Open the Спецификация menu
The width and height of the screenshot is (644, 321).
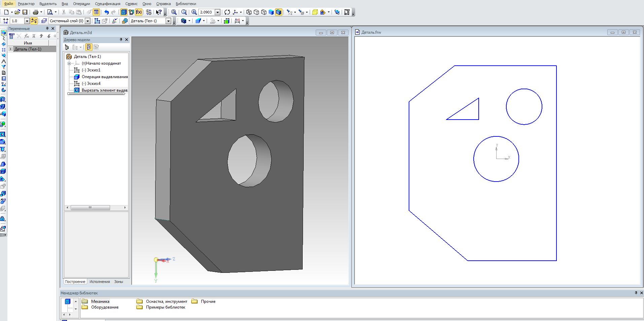108,4
